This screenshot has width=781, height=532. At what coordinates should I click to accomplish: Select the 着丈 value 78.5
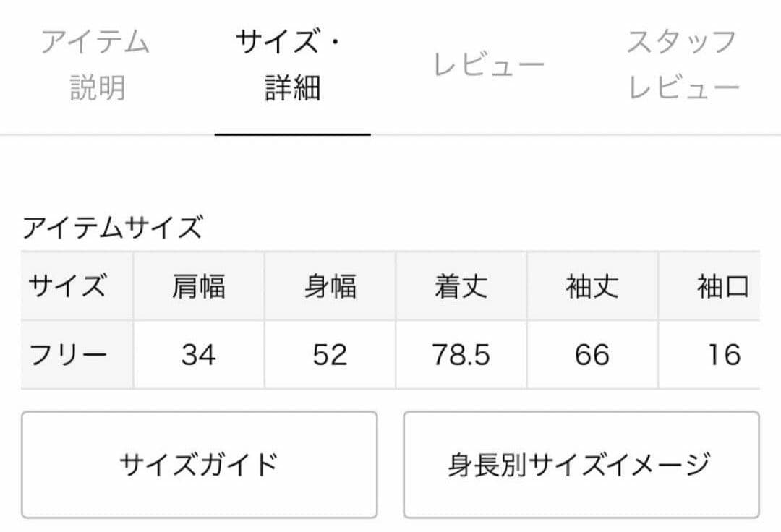(x=461, y=355)
